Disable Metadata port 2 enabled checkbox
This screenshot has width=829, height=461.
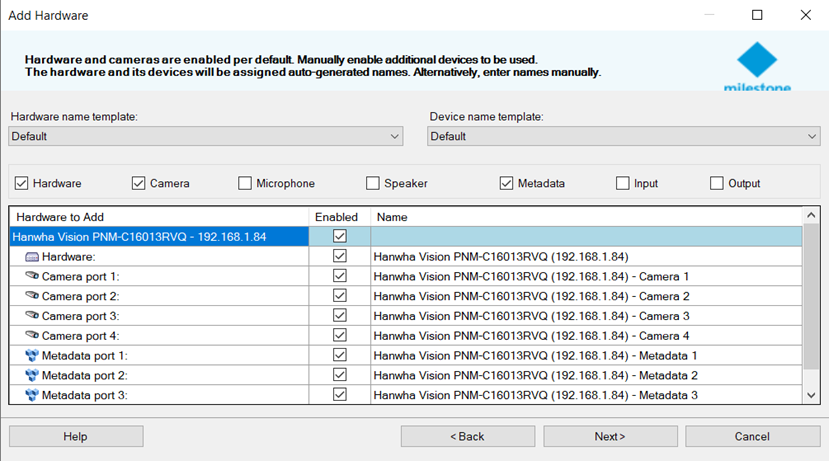(340, 375)
